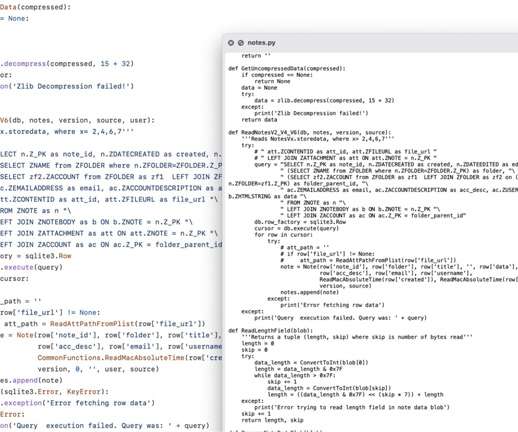This screenshot has height=432, width=518.
Task: Click 'data_length = ConvertToInt(blob[skip])' in notes.py
Action: 329,388
